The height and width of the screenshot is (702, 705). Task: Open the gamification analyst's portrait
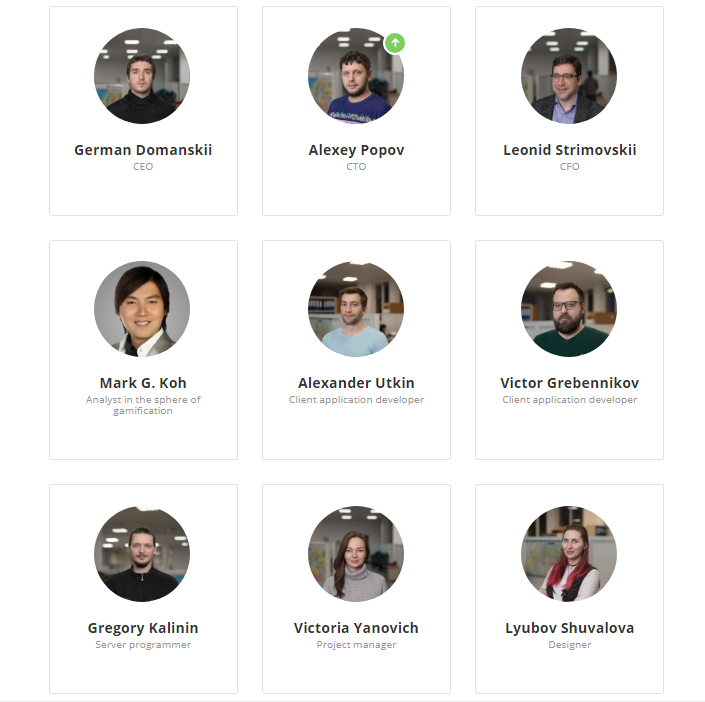pos(142,309)
